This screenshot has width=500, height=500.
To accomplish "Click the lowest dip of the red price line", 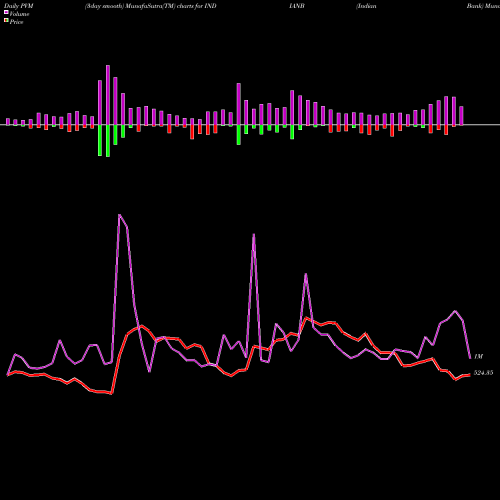I will [112, 393].
